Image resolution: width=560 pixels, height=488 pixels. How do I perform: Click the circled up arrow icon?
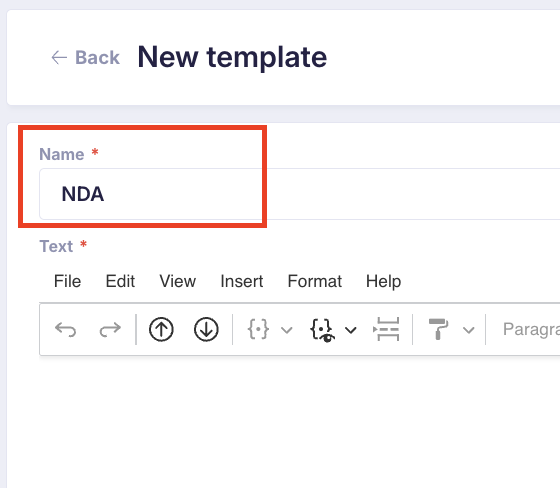(161, 329)
